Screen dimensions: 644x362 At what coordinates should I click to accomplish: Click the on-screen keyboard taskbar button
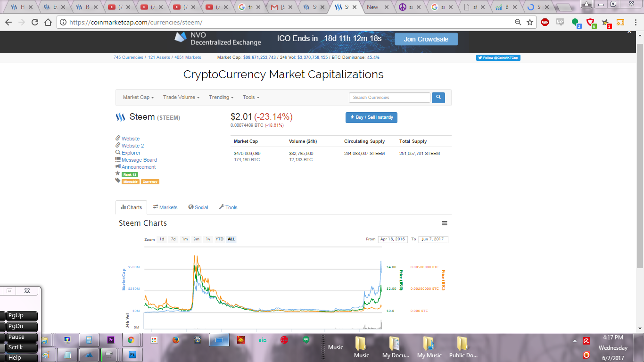(219, 339)
